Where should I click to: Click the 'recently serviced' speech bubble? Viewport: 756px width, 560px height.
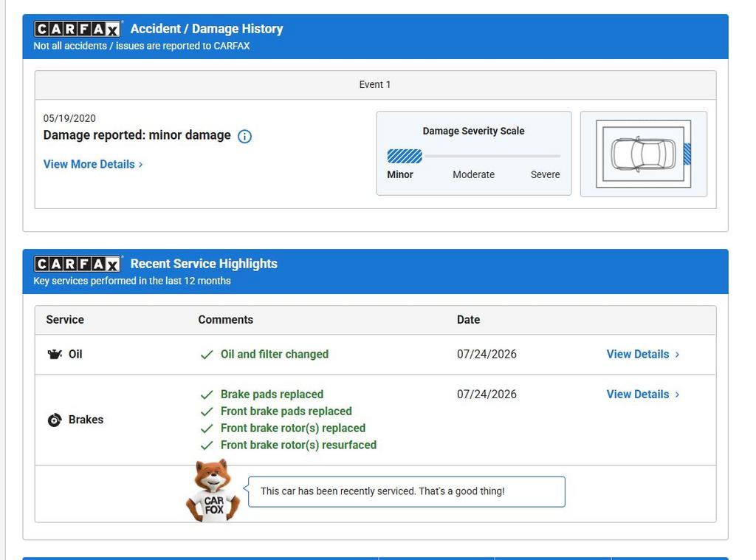(407, 492)
